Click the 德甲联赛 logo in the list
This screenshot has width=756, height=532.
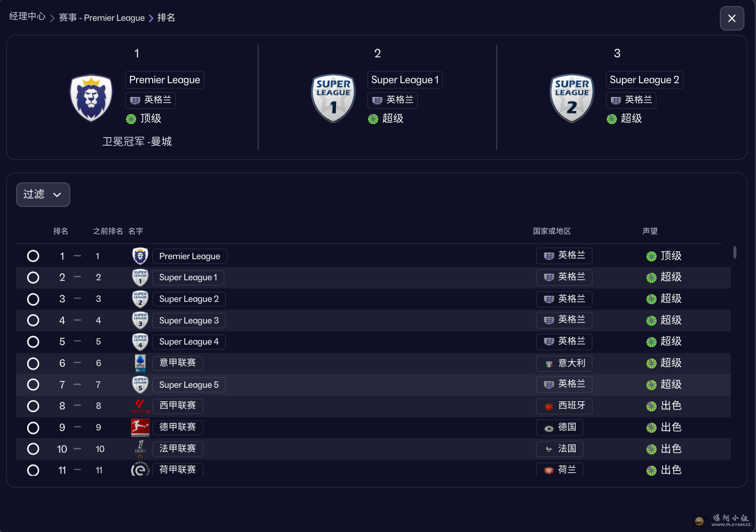pos(140,427)
